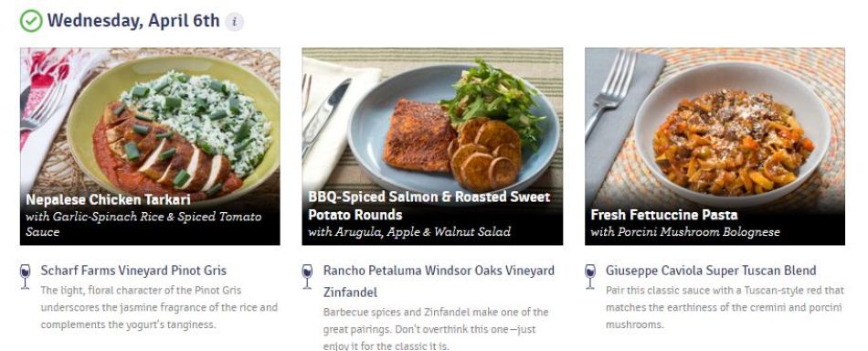This screenshot has height=351, width=868.
Task: Open Rancho Petaluma Windsor Oaks Vineyard Zinfandel
Action: point(439,282)
